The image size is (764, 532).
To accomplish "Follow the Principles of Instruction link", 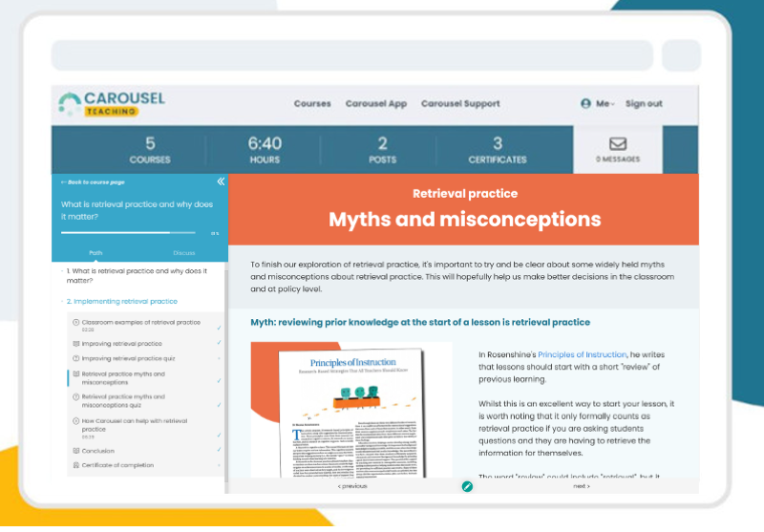I will click(582, 354).
